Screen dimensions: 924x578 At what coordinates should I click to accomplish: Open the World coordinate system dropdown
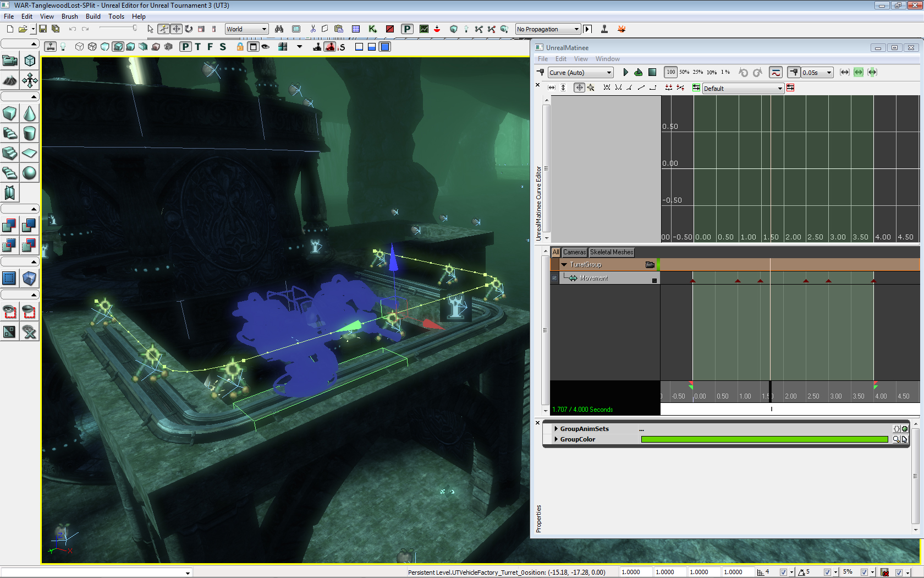point(246,29)
